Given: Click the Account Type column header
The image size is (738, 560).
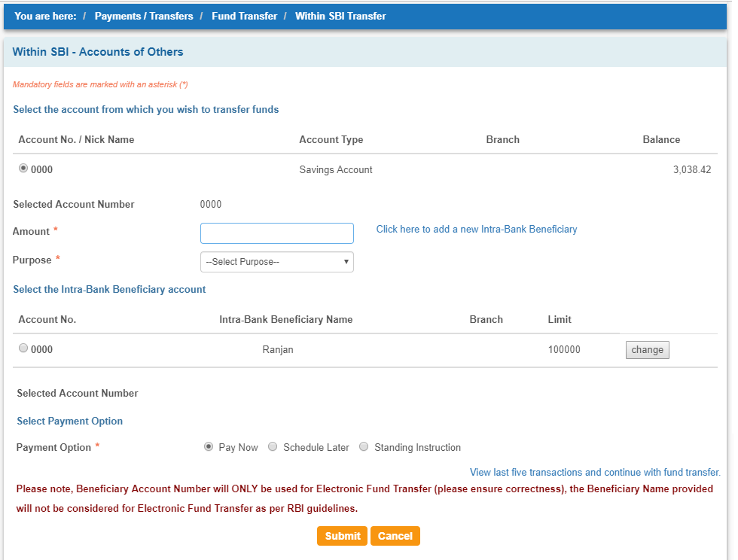Looking at the screenshot, I should click(331, 140).
